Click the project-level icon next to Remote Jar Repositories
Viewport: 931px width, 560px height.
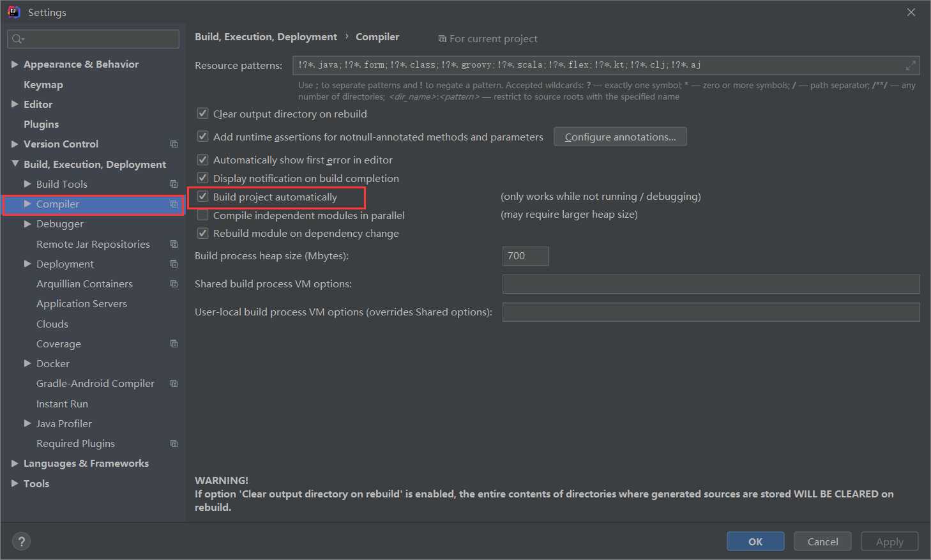point(174,244)
